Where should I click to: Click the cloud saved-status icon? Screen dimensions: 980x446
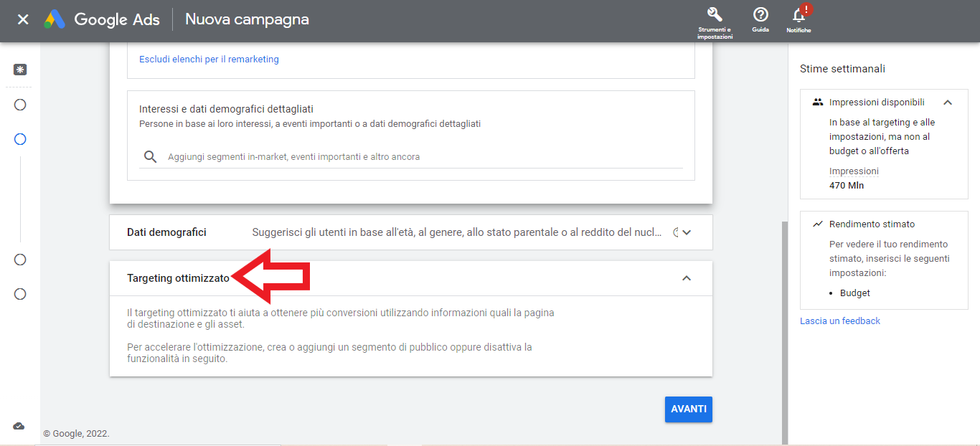[19, 426]
